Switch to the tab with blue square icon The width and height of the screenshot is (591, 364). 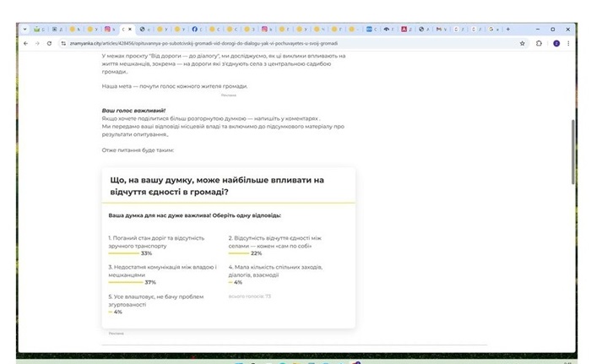click(371, 29)
